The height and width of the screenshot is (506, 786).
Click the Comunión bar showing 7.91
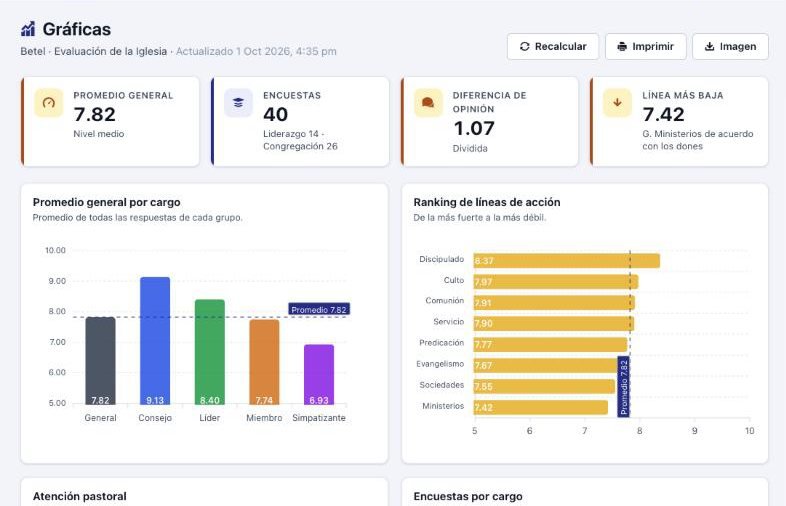pyautogui.click(x=554, y=303)
